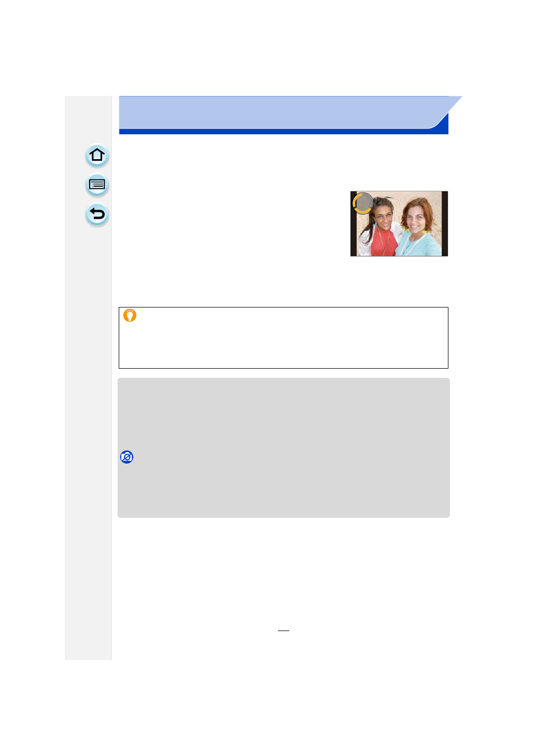This screenshot has height=756, width=535.
Task: Click the black right edge of photo
Action: click(x=445, y=223)
